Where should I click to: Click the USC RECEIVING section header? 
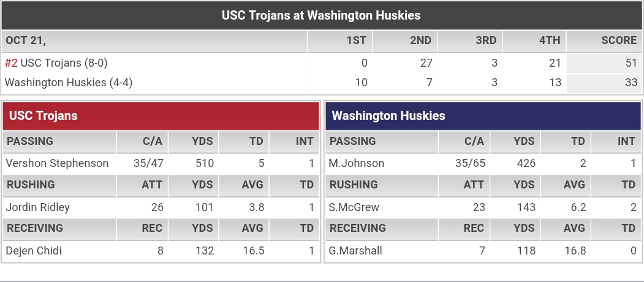(x=35, y=228)
